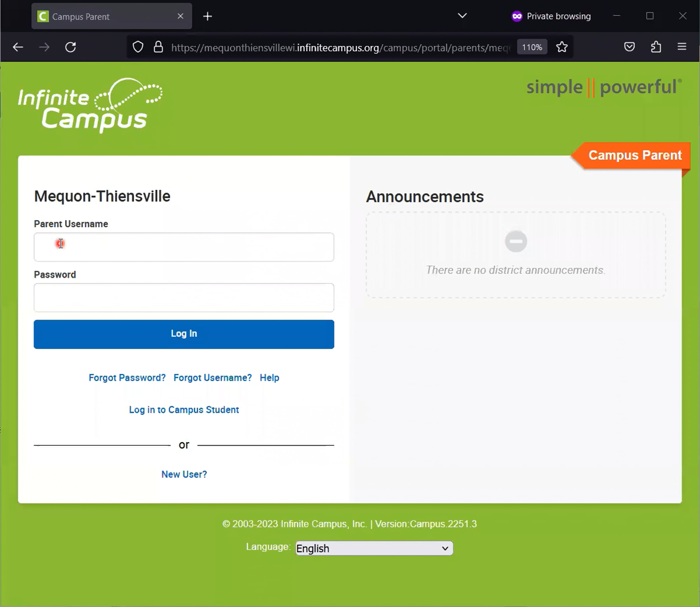Click the forward navigation arrow
Viewport: 700px width, 607px height.
pos(44,47)
